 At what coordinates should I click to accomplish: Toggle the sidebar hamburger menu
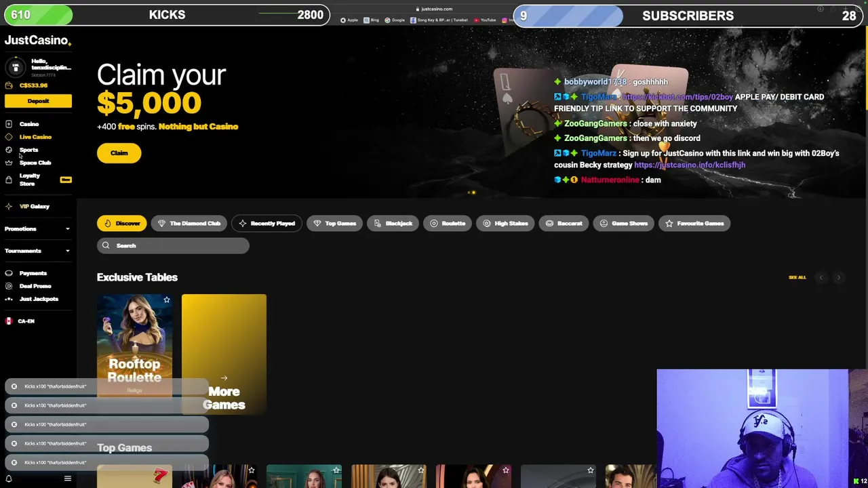click(67, 479)
